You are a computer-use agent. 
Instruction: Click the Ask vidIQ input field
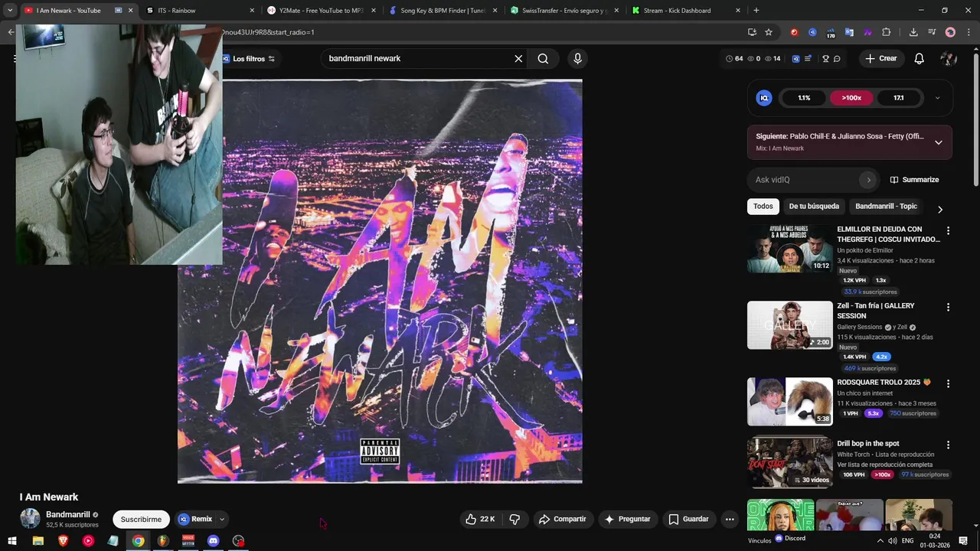tap(805, 180)
